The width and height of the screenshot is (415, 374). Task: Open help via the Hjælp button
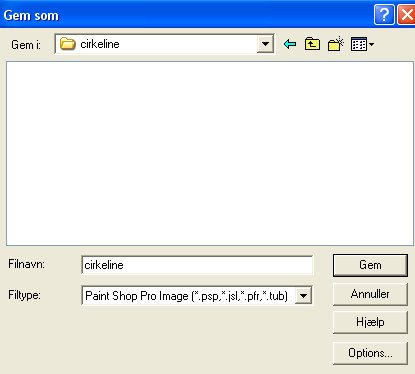(370, 322)
